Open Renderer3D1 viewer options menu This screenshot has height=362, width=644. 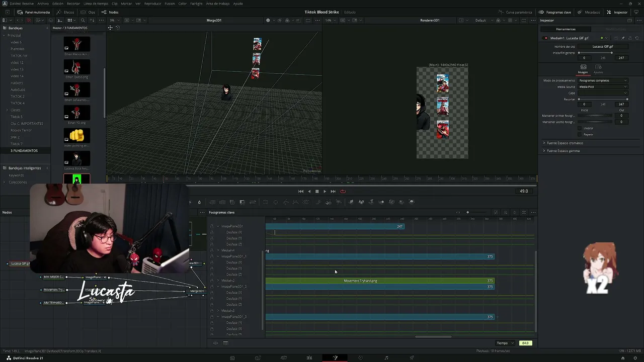[533, 20]
